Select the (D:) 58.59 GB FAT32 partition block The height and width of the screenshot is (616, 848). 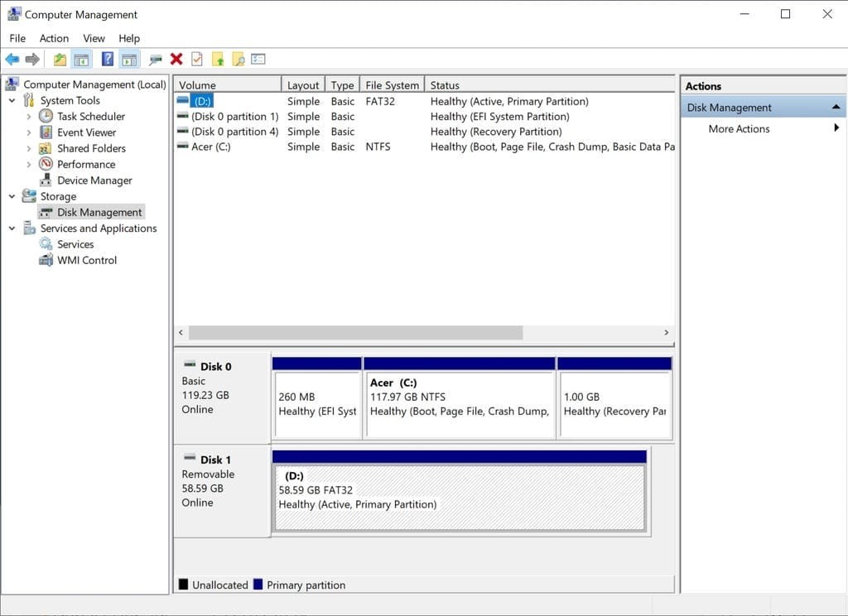coord(460,491)
